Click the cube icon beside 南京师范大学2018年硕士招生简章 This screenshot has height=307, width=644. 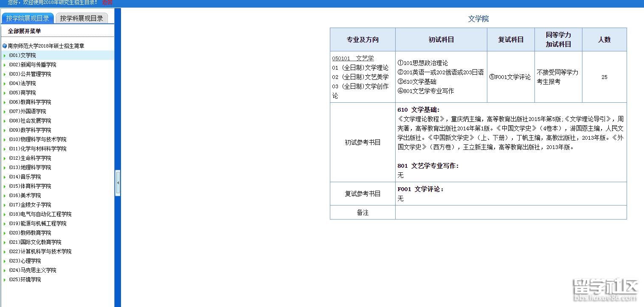tap(5, 46)
